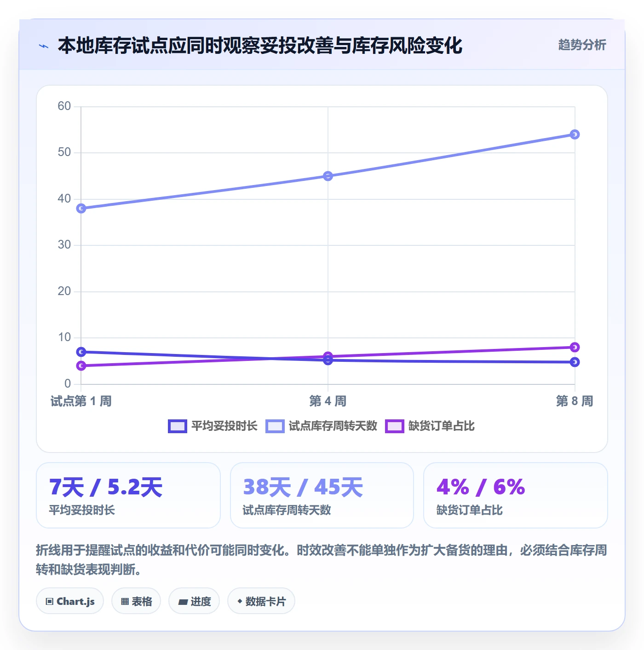Click the 第 8 周 axis label
Viewport: 644px width, 650px height.
575,401
